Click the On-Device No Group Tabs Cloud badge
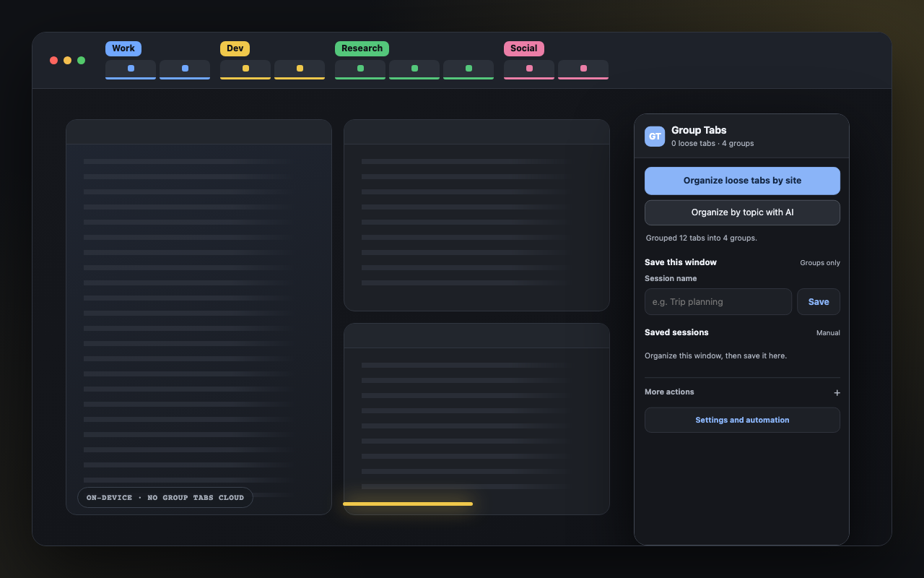Image resolution: width=924 pixels, height=578 pixels. coord(165,497)
